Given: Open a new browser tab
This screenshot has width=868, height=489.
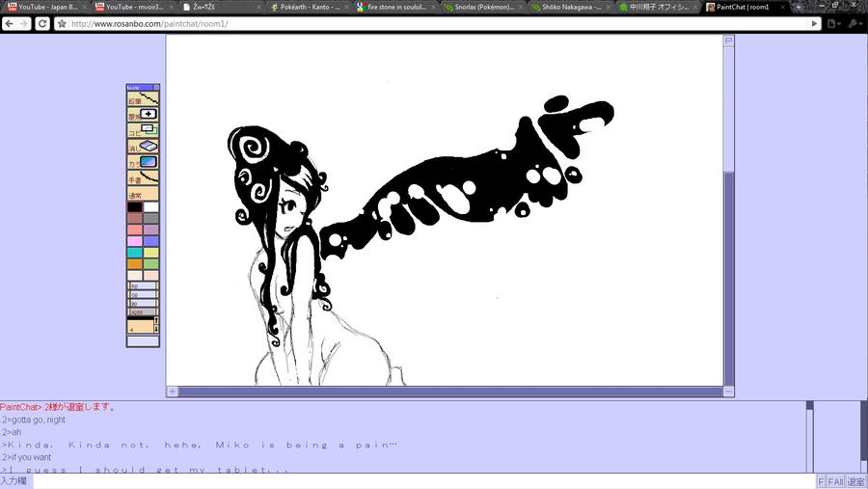Looking at the screenshot, I should pyautogui.click(x=798, y=7).
